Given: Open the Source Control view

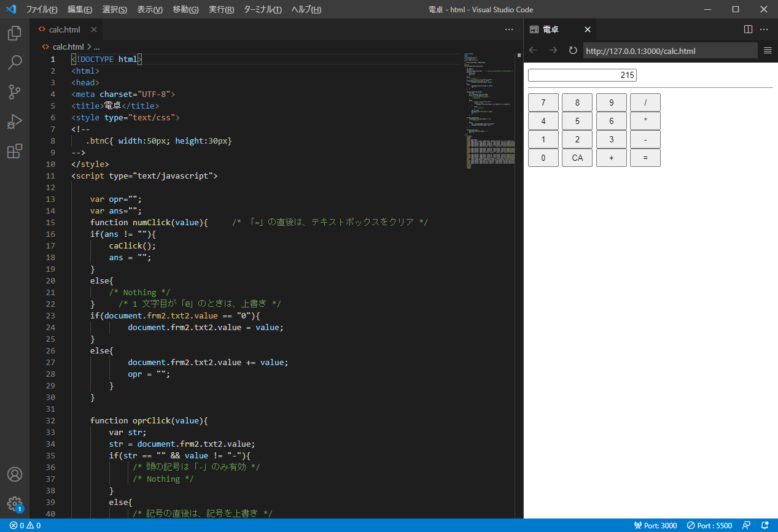Looking at the screenshot, I should coord(14,92).
